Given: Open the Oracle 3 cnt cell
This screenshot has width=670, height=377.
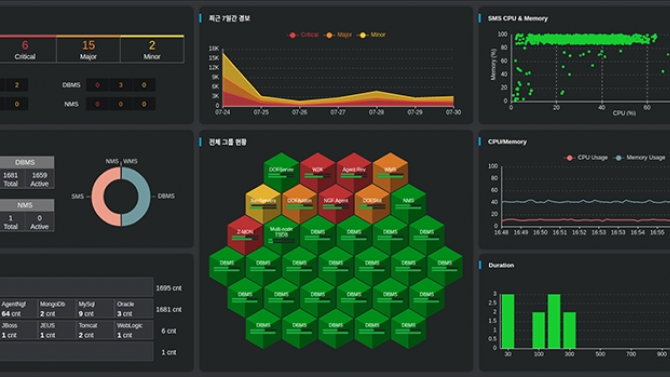Looking at the screenshot, I should 134,309.
